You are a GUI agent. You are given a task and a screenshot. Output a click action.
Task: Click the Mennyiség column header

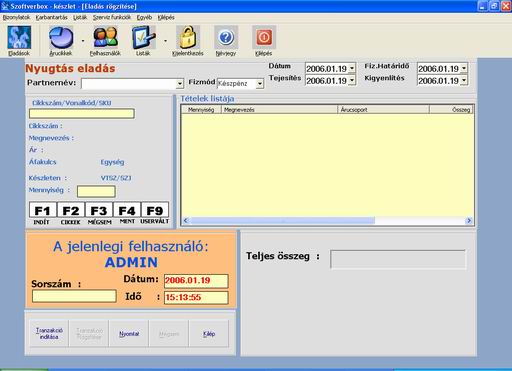tap(201, 110)
